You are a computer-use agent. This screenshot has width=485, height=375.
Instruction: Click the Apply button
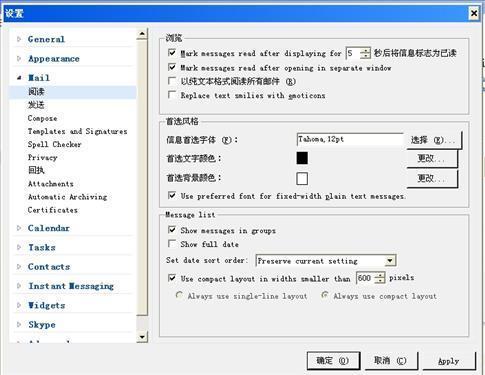coord(449,361)
